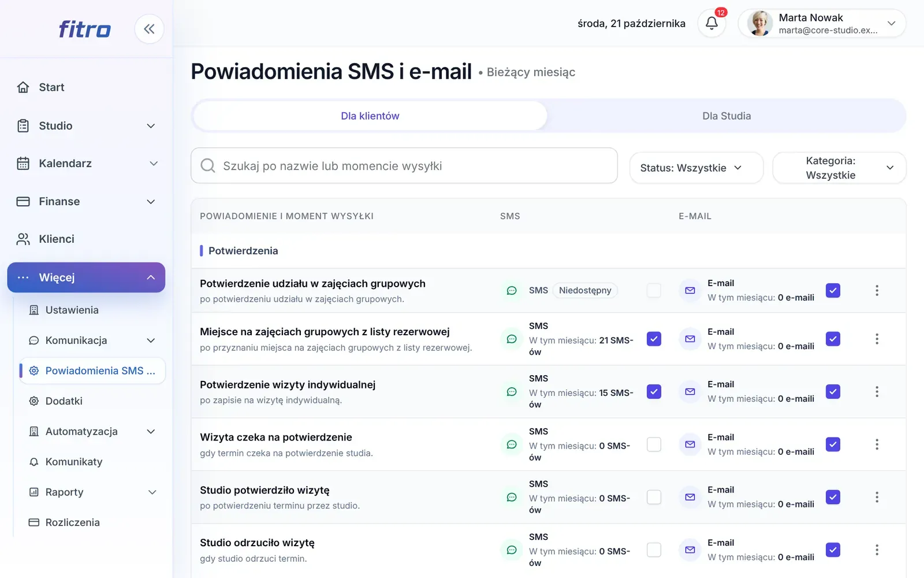
Task: Expand the Studio sidebar section
Action: 87,126
